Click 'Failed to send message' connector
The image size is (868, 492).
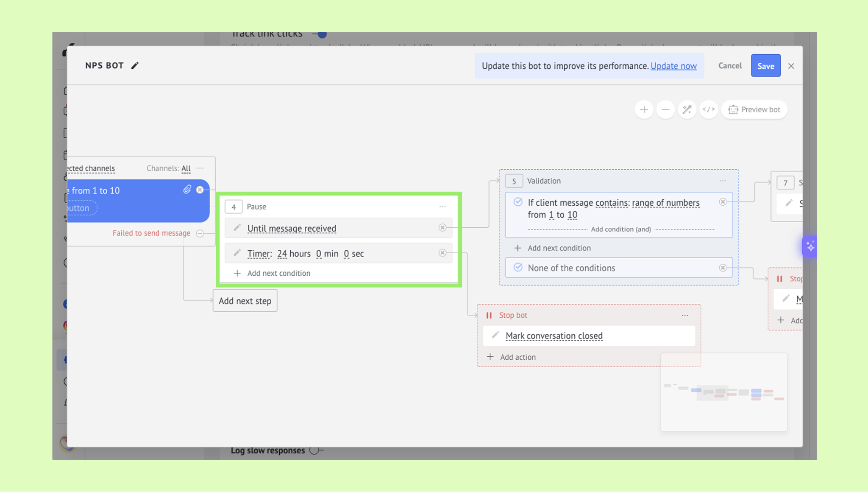[x=200, y=233]
